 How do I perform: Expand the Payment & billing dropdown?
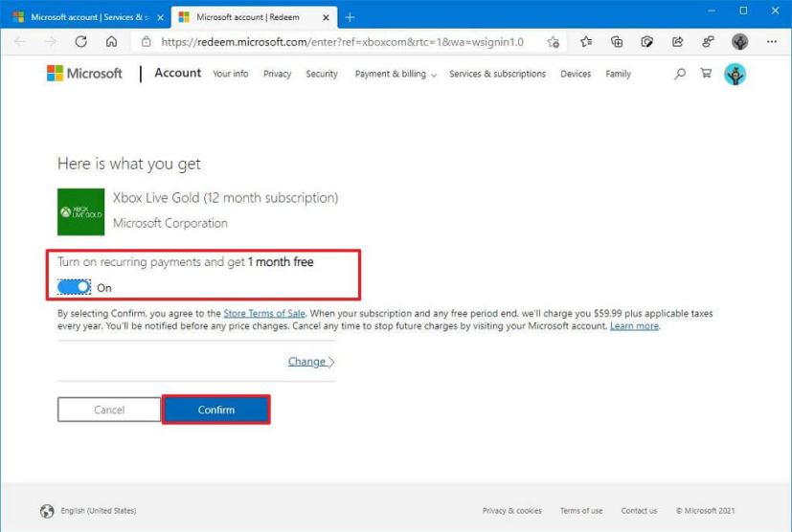pyautogui.click(x=396, y=74)
